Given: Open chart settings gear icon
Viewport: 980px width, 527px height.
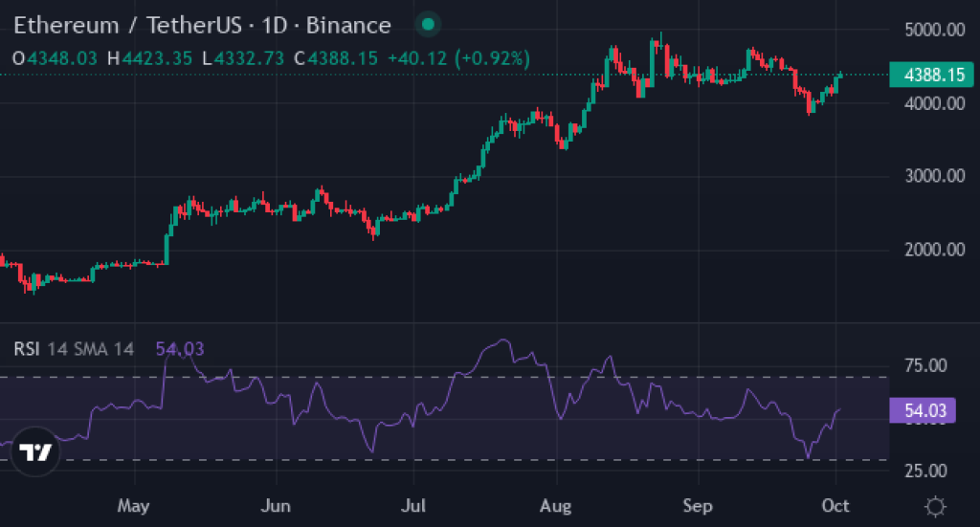Looking at the screenshot, I should click(935, 506).
